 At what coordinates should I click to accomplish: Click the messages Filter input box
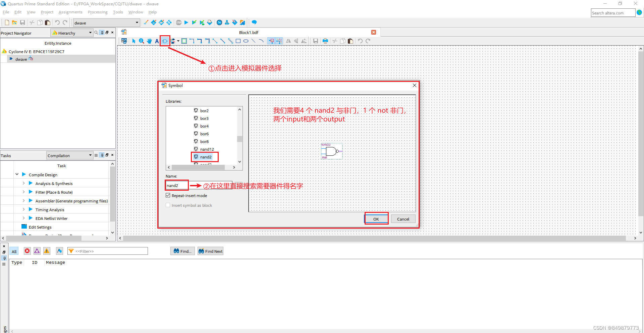coord(108,251)
